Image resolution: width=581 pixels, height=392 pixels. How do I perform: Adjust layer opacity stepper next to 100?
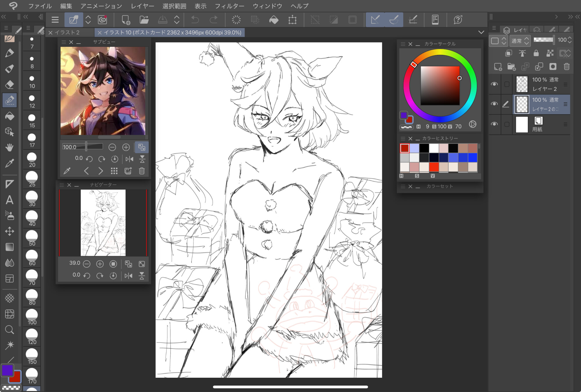click(x=570, y=40)
